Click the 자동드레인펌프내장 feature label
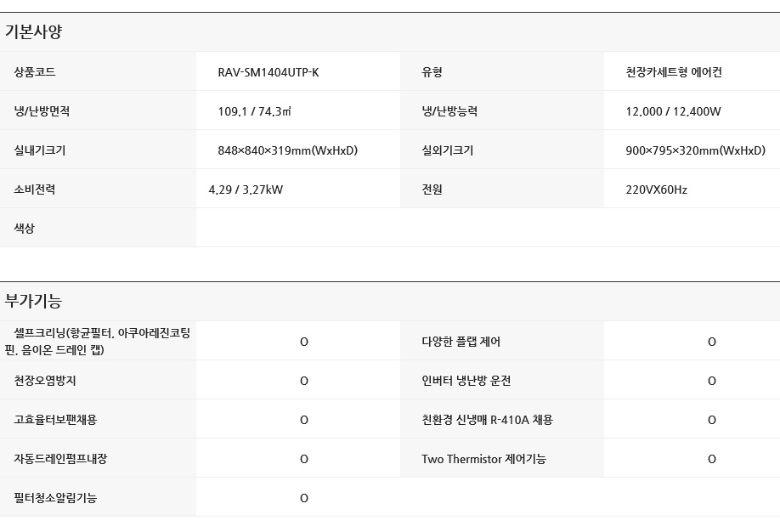780x532 pixels. [60, 459]
